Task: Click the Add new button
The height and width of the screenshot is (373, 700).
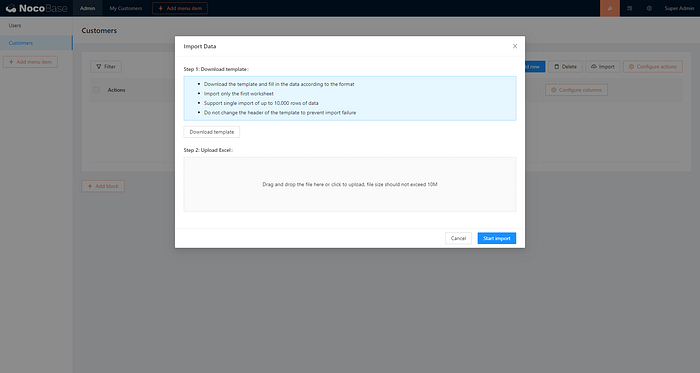Action: pos(535,66)
